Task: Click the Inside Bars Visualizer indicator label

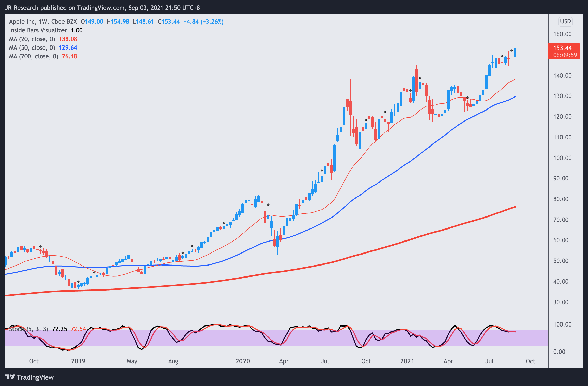Action: tap(38, 30)
